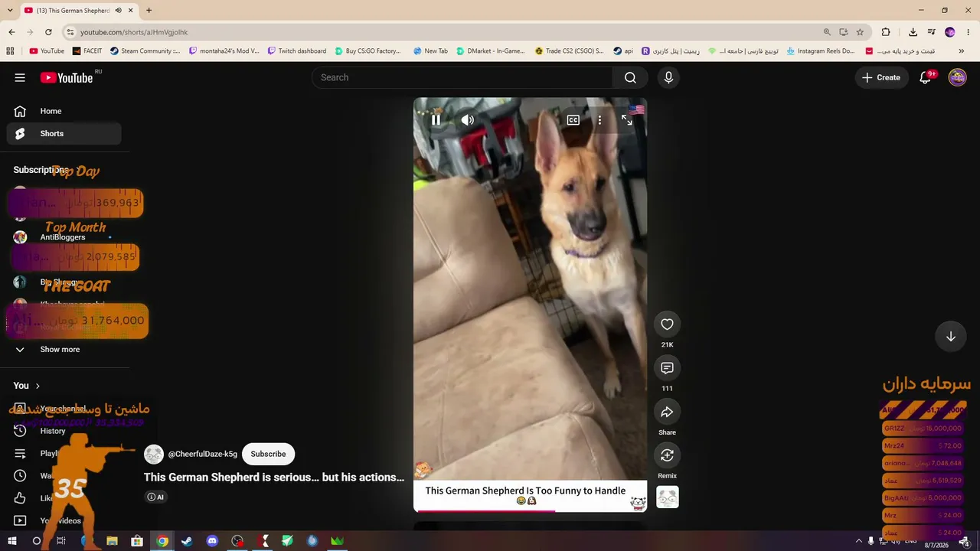This screenshot has width=980, height=551.
Task: Open Steam from the taskbar
Action: click(x=187, y=541)
